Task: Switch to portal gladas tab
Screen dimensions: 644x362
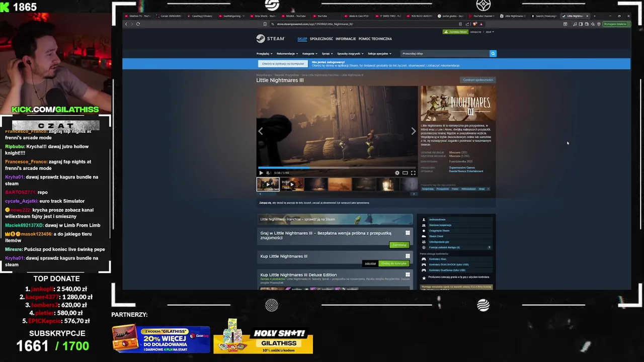Action: tap(450, 16)
